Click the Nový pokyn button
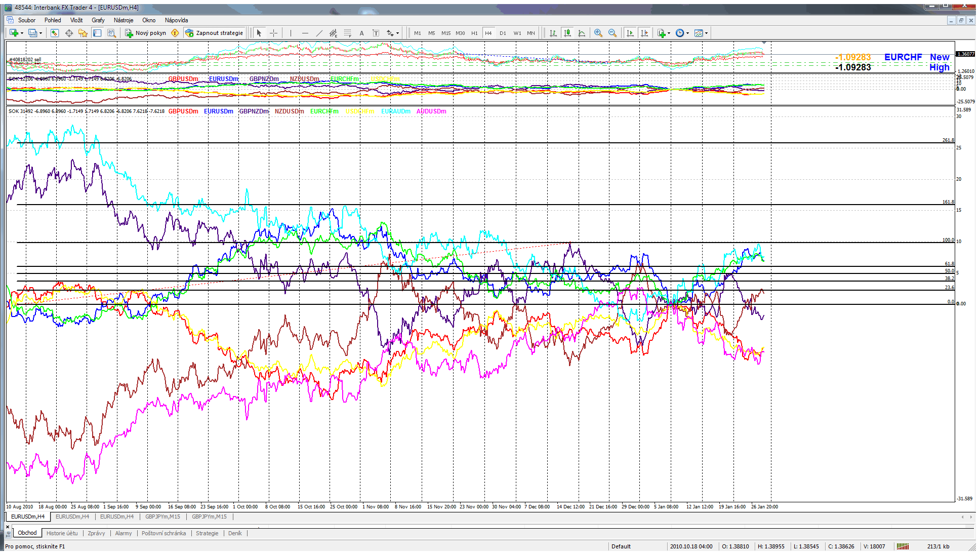Viewport: 980px width, 555px height. [x=145, y=33]
